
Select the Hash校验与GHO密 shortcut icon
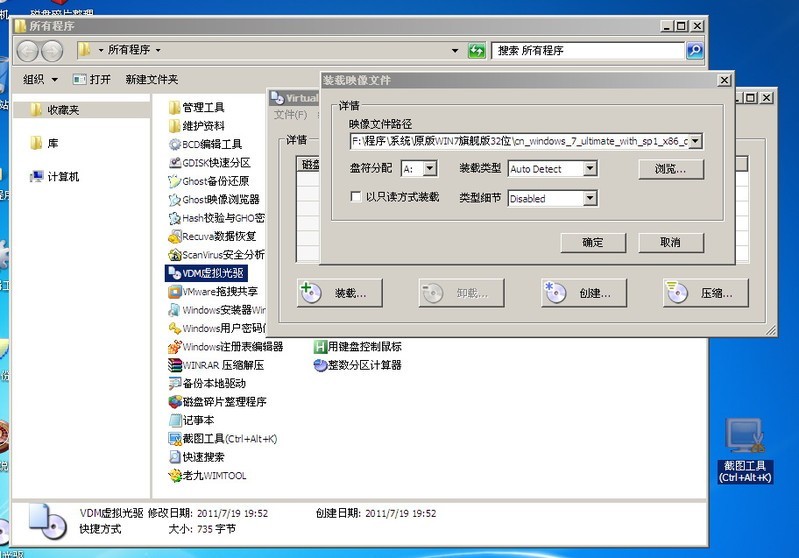(x=175, y=218)
